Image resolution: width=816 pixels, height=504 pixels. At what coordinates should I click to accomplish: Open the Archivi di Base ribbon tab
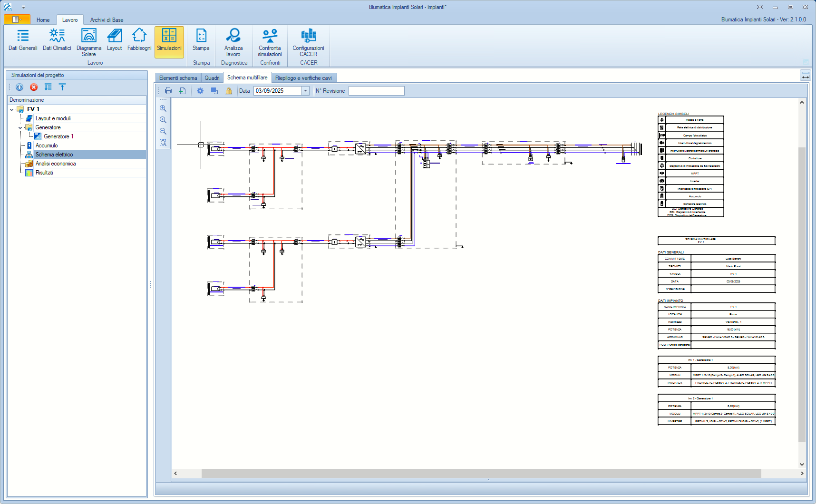[x=107, y=20]
